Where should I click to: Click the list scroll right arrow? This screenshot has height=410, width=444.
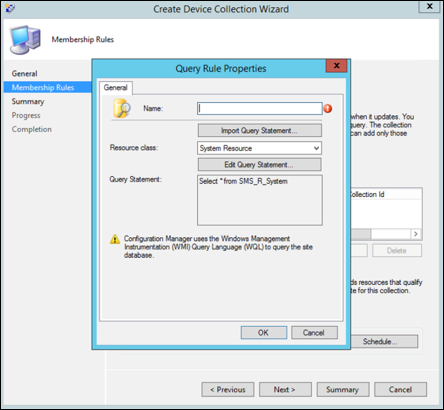point(416,234)
